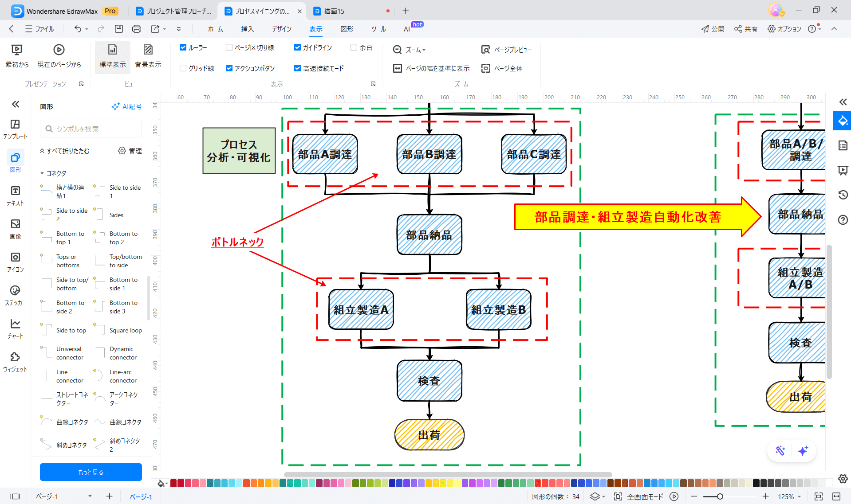This screenshot has width=851, height=504.
Task: Open the ツール ribbon tab
Action: coord(378,29)
